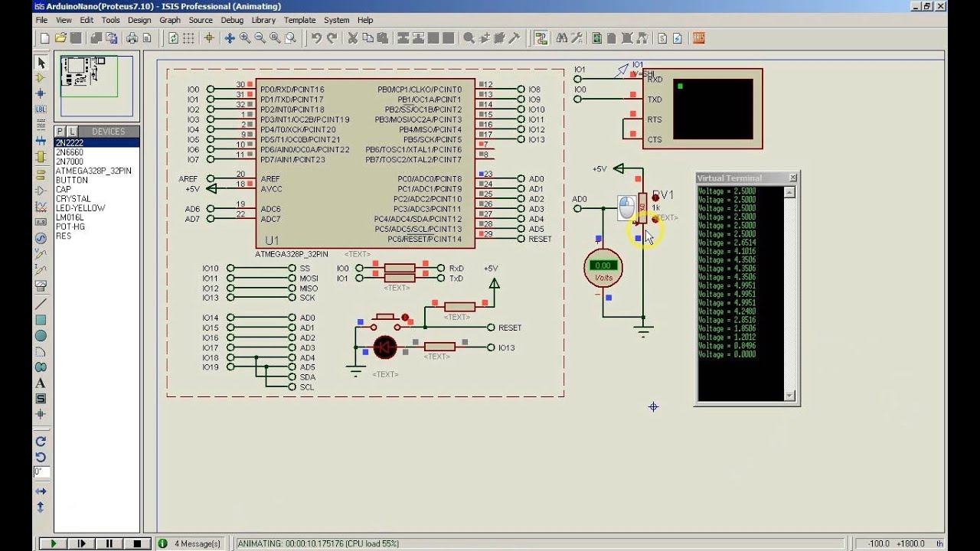Open the Library menu
This screenshot has height=551, width=980.
pyautogui.click(x=263, y=20)
